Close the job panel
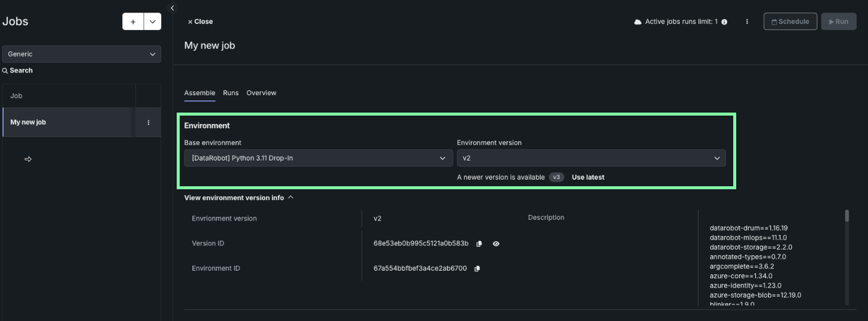Viewport: 868px width, 321px height. (200, 22)
